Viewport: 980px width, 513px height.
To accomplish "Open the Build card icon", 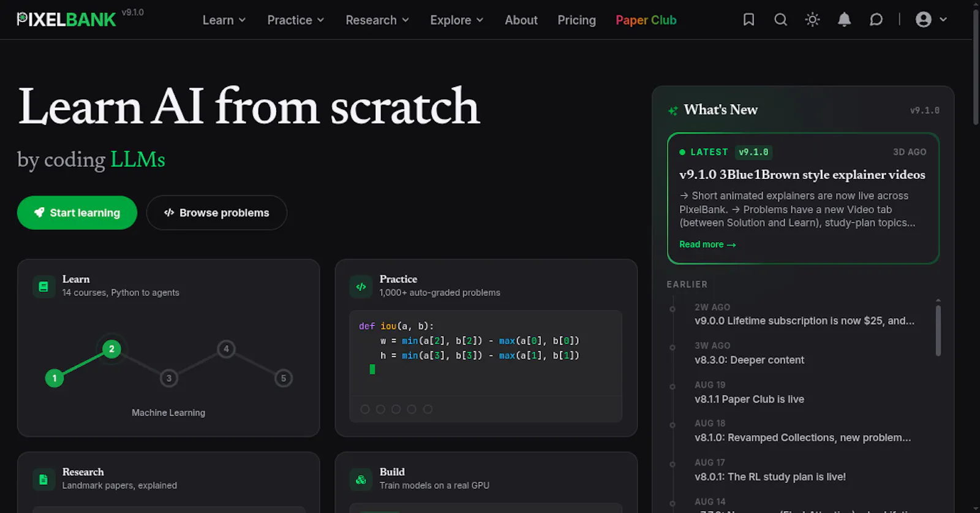I will tap(361, 479).
